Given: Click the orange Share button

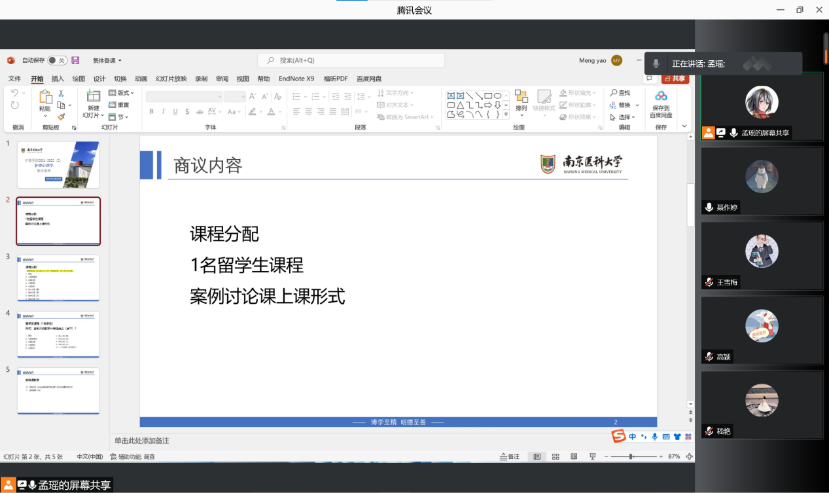Looking at the screenshot, I should (676, 78).
